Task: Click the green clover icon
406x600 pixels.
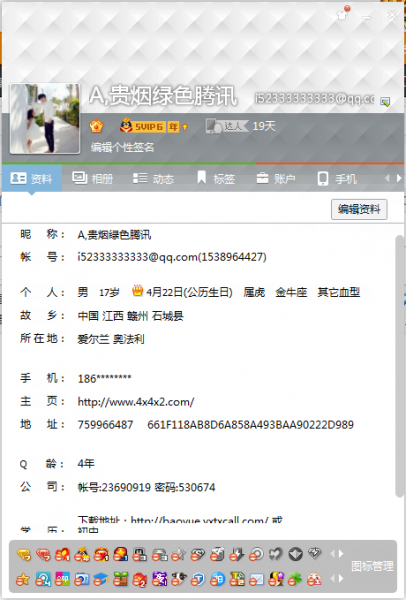Action: point(295,579)
